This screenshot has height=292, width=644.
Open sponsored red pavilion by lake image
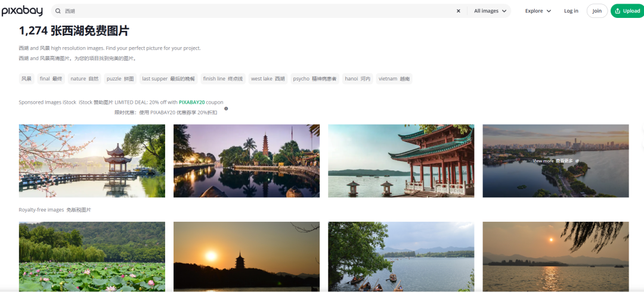(401, 161)
